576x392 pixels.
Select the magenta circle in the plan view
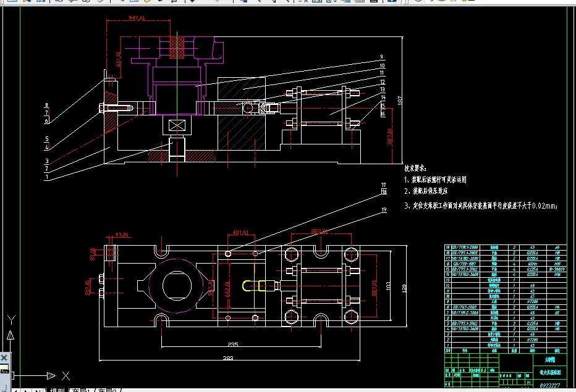176,286
